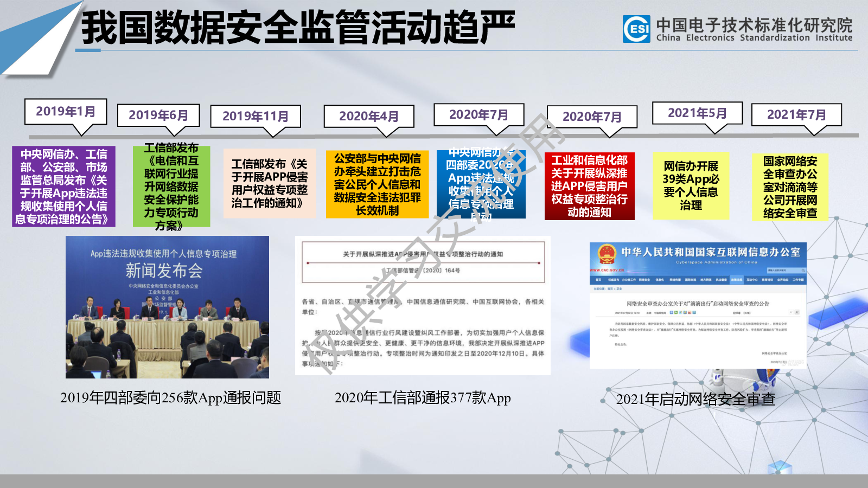Click the yellow 国家网络安全审查办公室 box

coord(790,187)
